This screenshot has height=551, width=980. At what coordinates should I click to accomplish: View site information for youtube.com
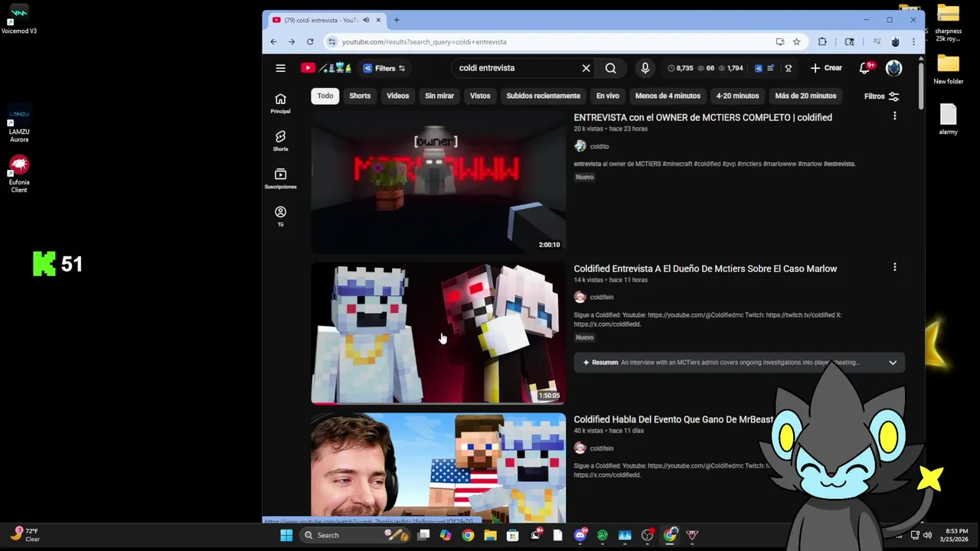[332, 42]
